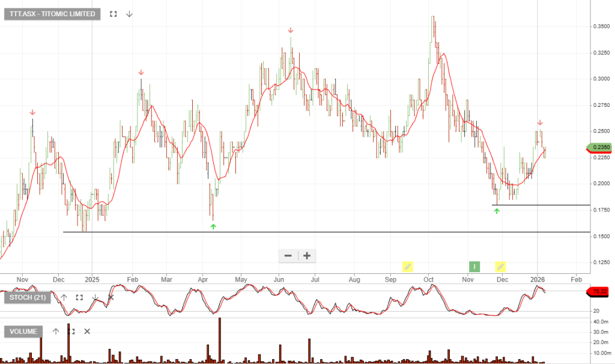This screenshot has height=364, width=615.
Task: Move the STOCH (21) panel up
Action: pyautogui.click(x=64, y=297)
